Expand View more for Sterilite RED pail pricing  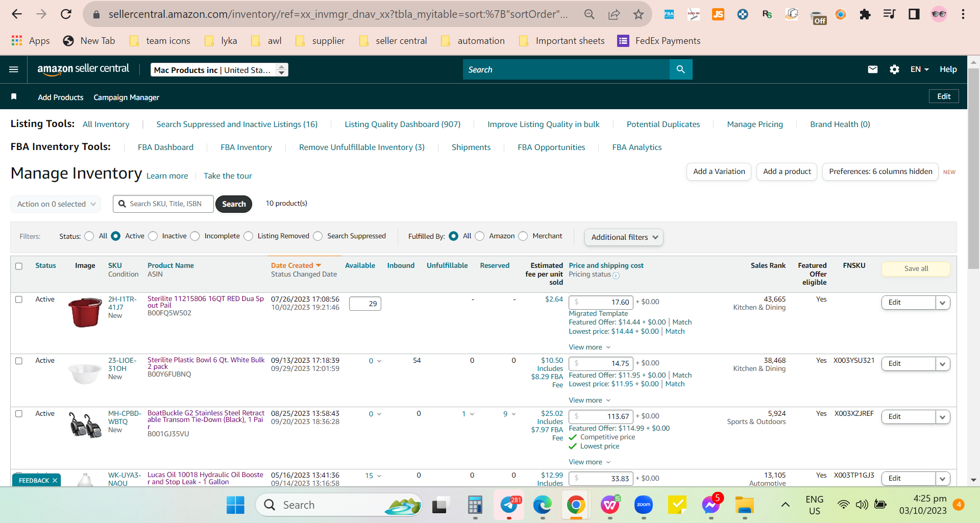pyautogui.click(x=590, y=347)
